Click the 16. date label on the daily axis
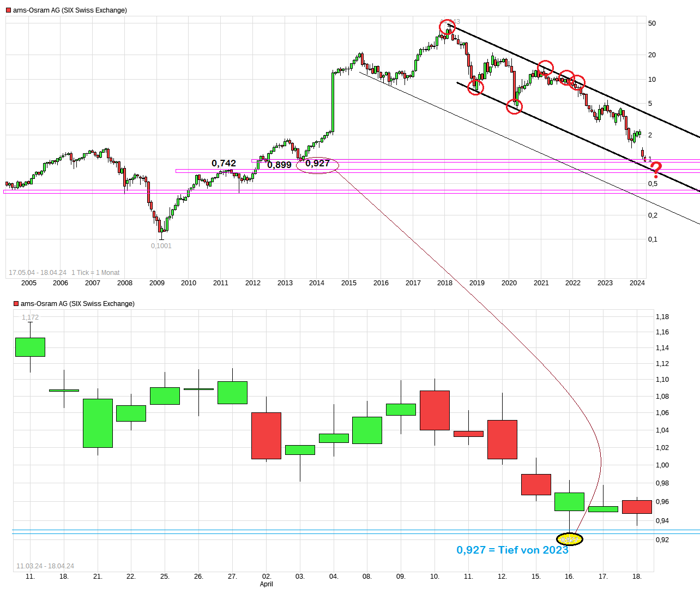 [x=569, y=577]
